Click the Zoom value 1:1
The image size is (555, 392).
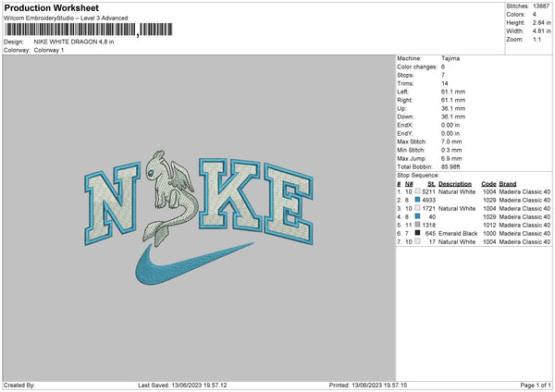536,40
